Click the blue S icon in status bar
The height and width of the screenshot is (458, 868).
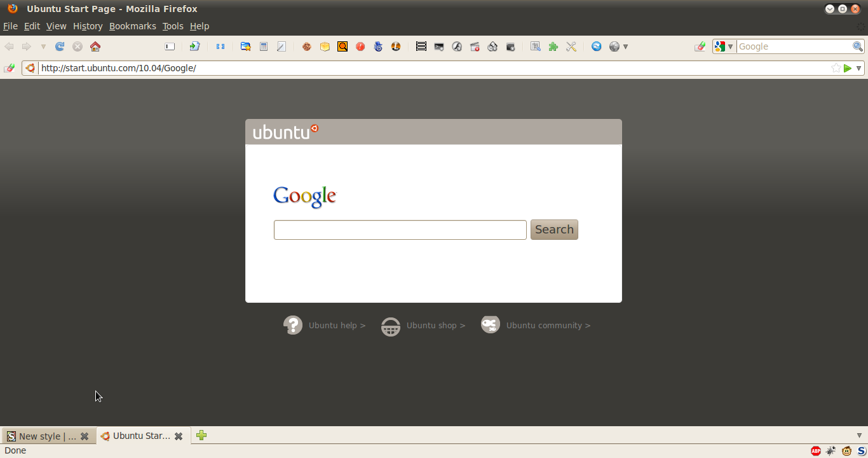[862, 451]
